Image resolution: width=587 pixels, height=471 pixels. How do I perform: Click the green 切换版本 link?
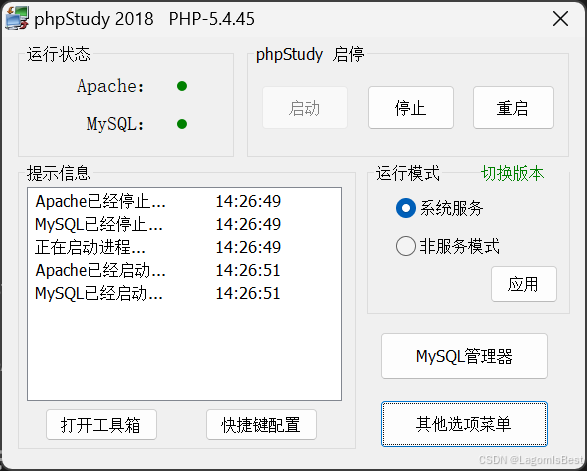click(x=512, y=174)
